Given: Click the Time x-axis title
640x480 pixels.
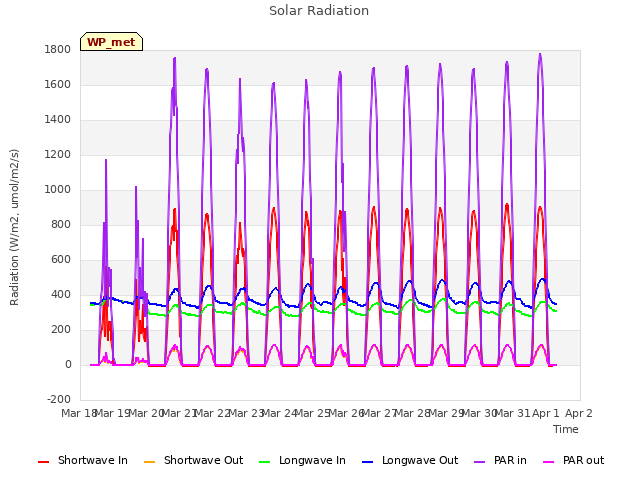Looking at the screenshot, I should pyautogui.click(x=566, y=429).
